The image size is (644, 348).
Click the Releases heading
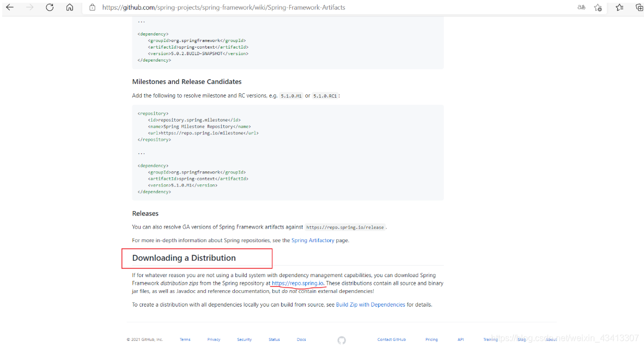[145, 213]
